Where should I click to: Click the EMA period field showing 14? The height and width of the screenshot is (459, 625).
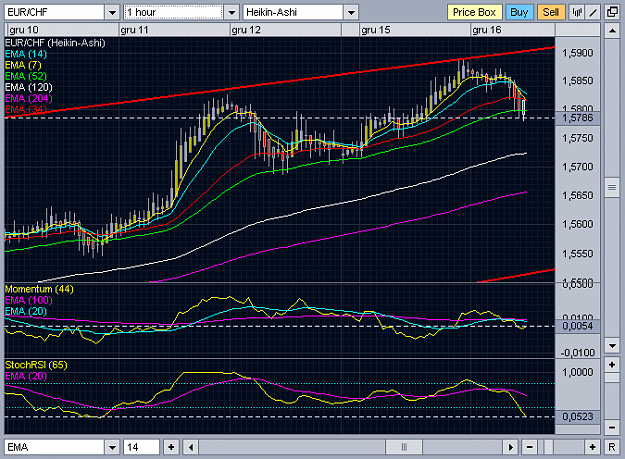point(142,447)
